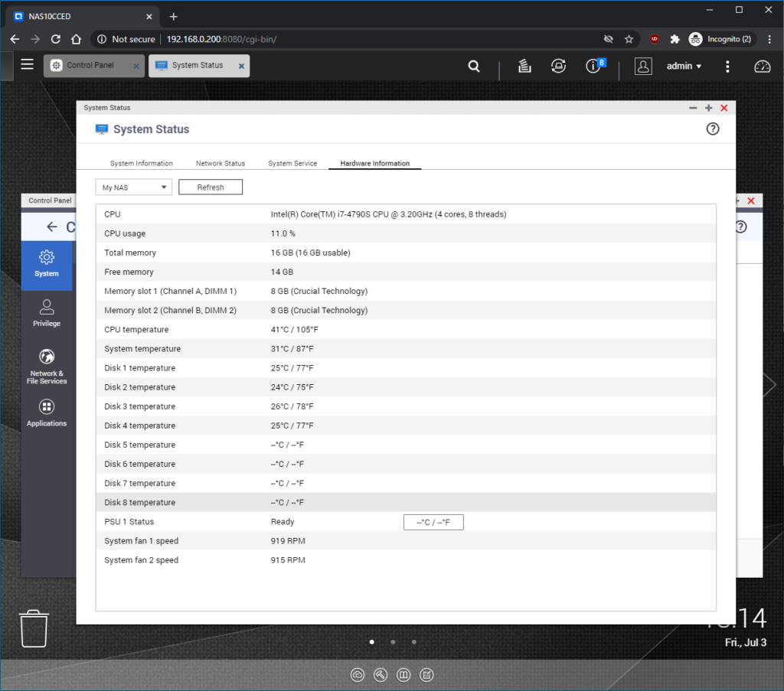This screenshot has height=691, width=784.
Task: Open help icon in Control Panel window
Action: point(741,227)
